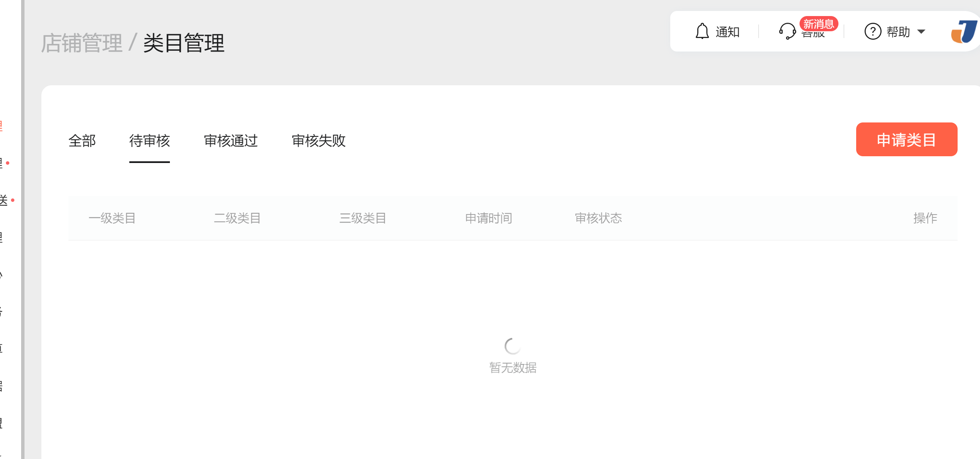Switch to the 全部 tab
Screen dimensions: 980x459
pyautogui.click(x=82, y=141)
